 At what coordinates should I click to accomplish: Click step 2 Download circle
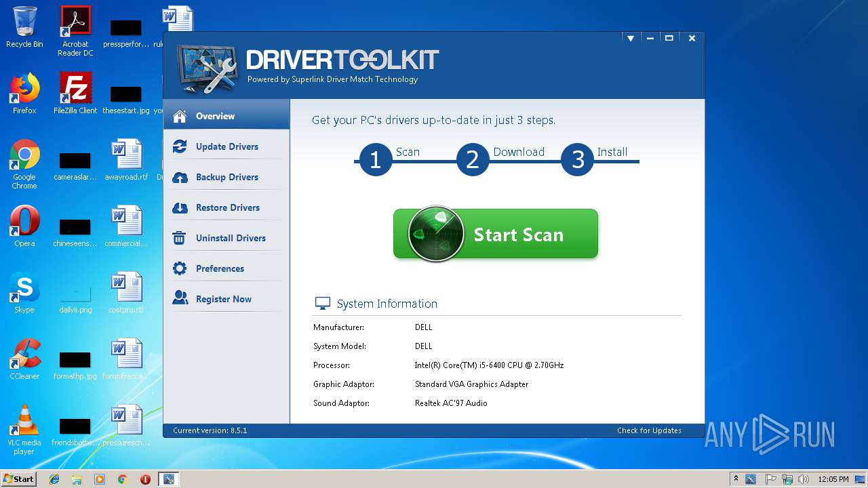473,160
